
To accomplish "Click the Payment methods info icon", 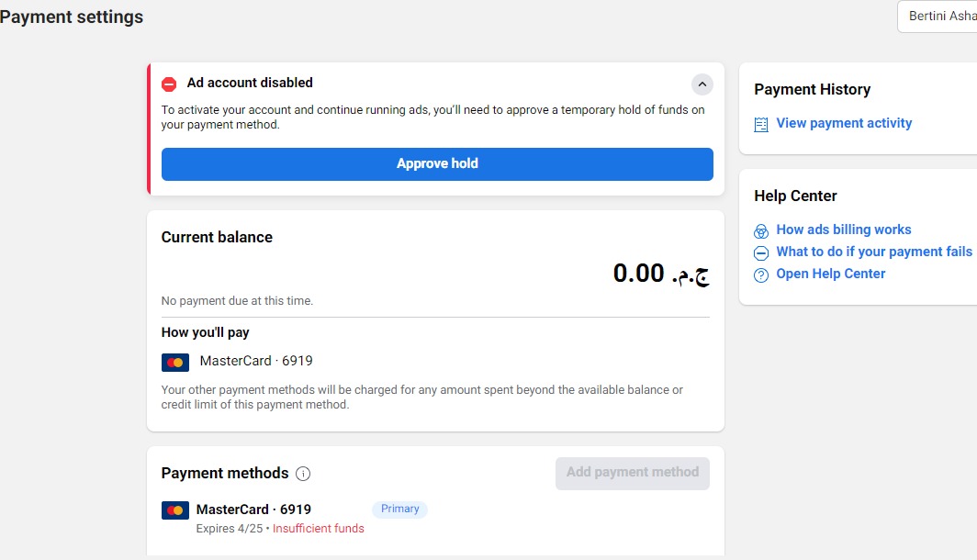I will (303, 474).
